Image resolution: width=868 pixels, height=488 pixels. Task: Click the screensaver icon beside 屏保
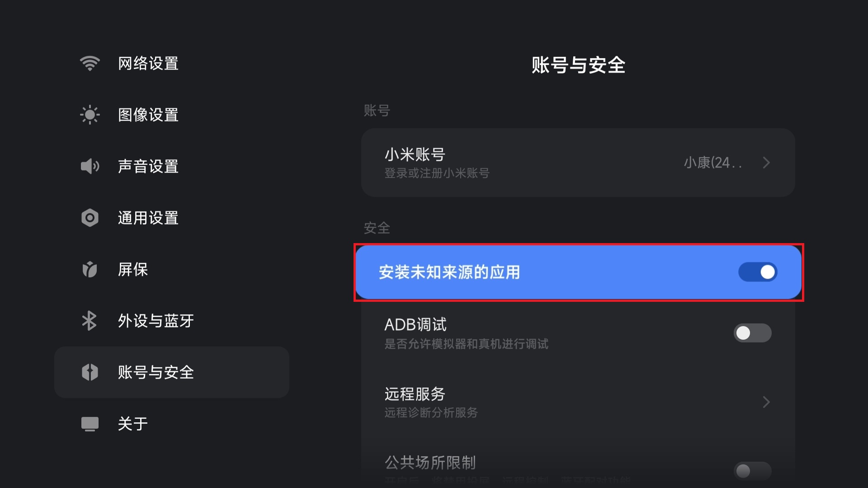click(90, 269)
